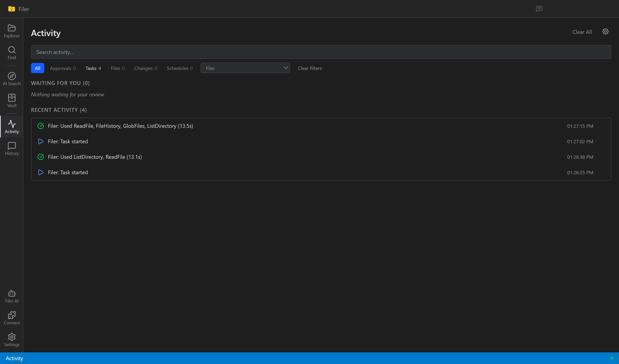Open 'Used ReadFile, FileHistory, GlobFiles' activity entry
This screenshot has height=364, width=619.
321,126
